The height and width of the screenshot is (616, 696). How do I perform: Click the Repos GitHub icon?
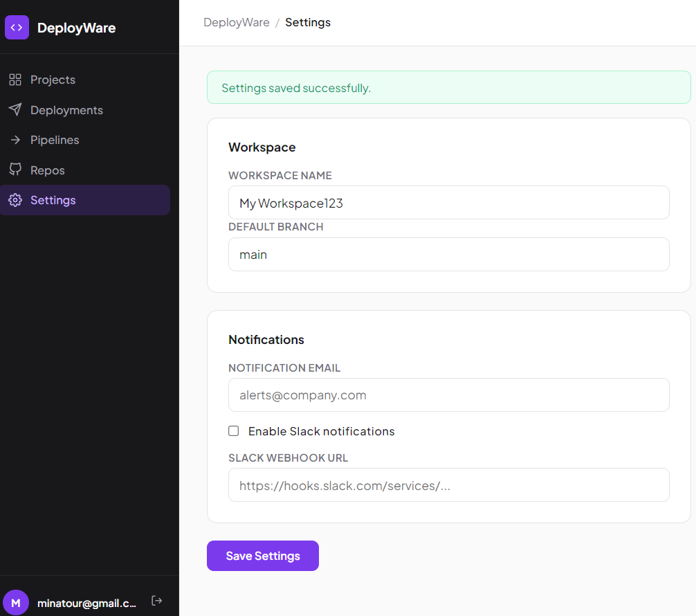15,170
